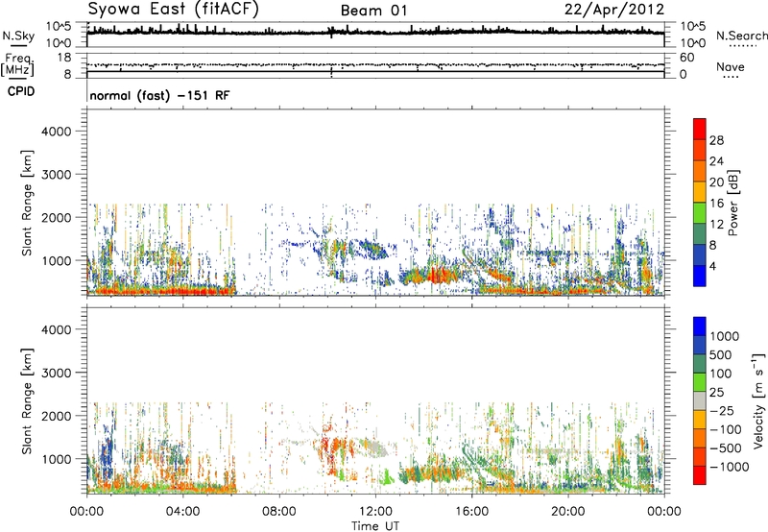Screen dimensions: 768x532
Task: Click the '12:00' time axis label
Action: pyautogui.click(x=375, y=512)
